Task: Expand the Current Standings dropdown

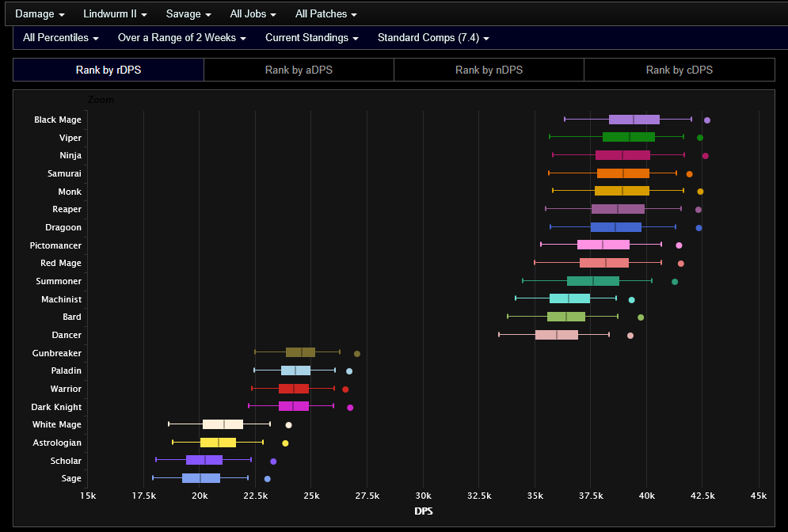Action: (x=311, y=38)
